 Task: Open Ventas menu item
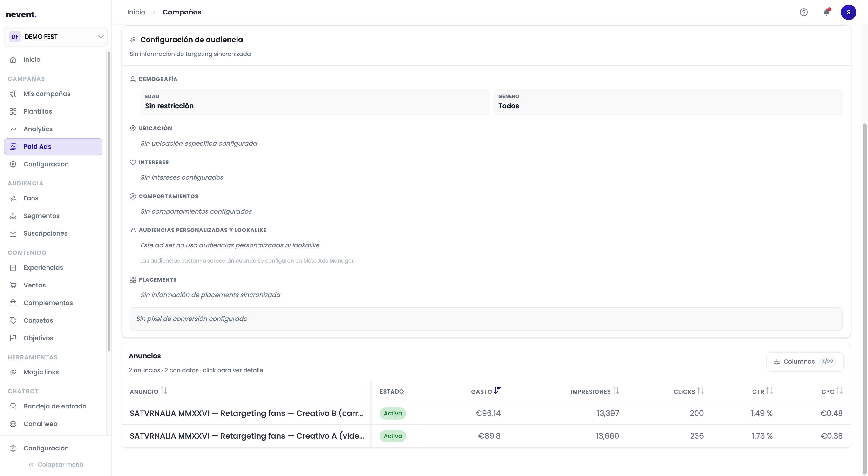53,285
